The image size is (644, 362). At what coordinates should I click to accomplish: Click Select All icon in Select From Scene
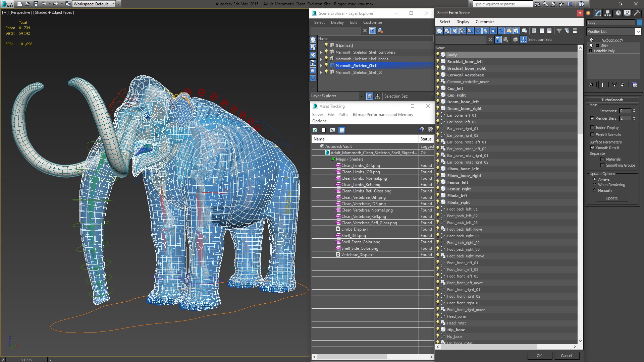[534, 31]
